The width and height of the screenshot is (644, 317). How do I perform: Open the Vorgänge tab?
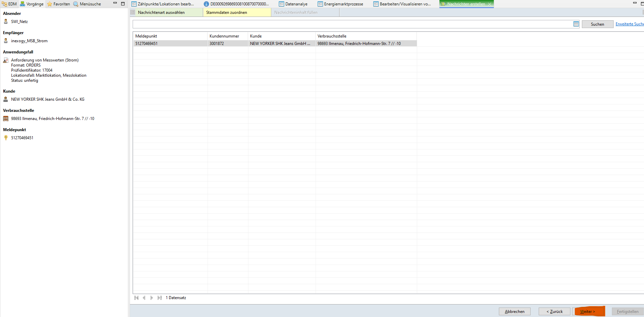[x=32, y=4]
